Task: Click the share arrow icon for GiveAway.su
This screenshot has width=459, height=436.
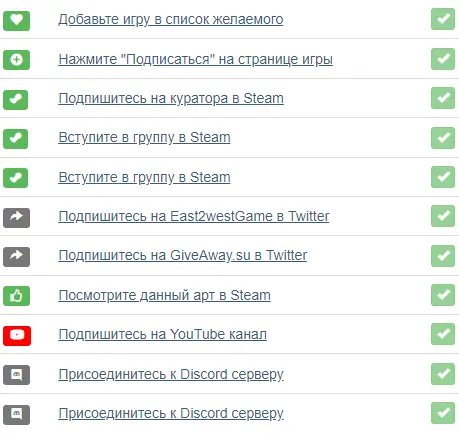Action: click(x=16, y=257)
